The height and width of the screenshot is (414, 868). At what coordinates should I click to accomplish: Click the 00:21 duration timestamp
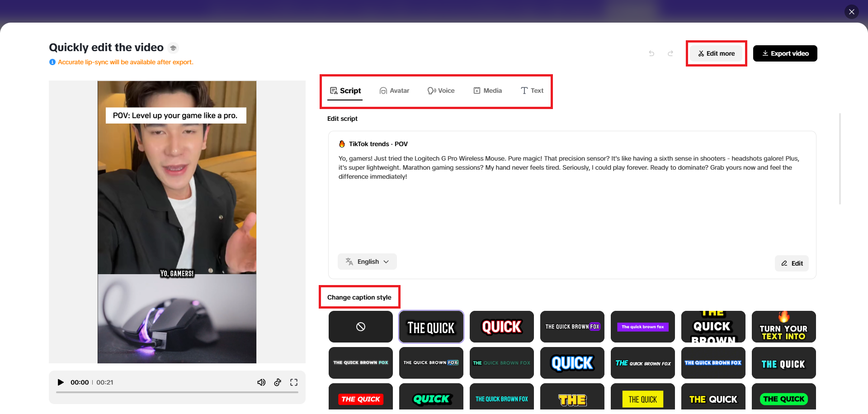105,382
